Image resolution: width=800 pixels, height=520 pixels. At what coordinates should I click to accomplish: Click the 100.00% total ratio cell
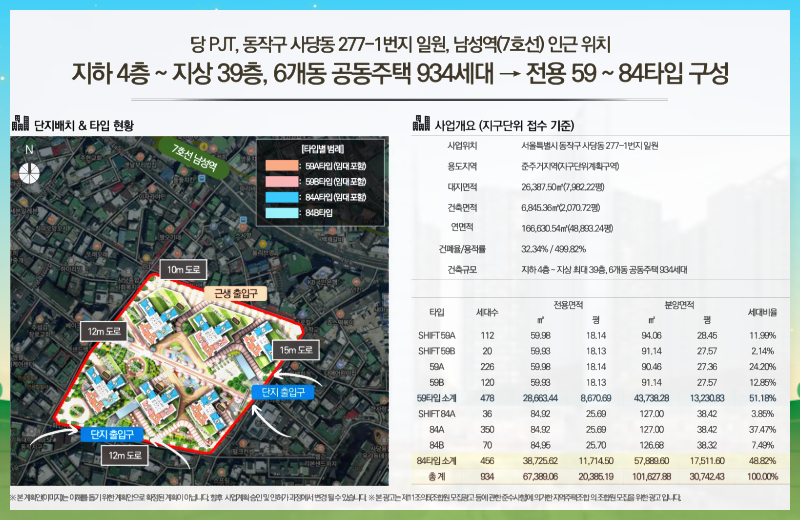(x=763, y=477)
